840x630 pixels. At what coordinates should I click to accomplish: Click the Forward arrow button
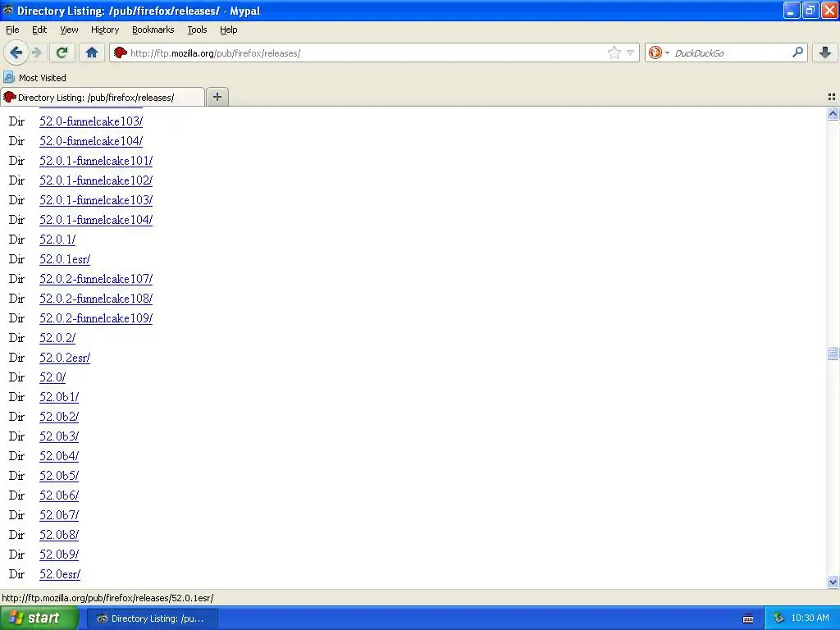tap(36, 52)
